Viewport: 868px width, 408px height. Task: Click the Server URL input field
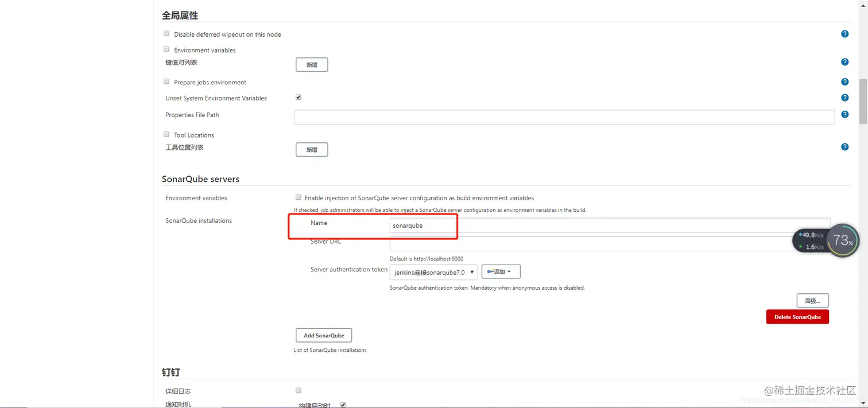(x=610, y=244)
